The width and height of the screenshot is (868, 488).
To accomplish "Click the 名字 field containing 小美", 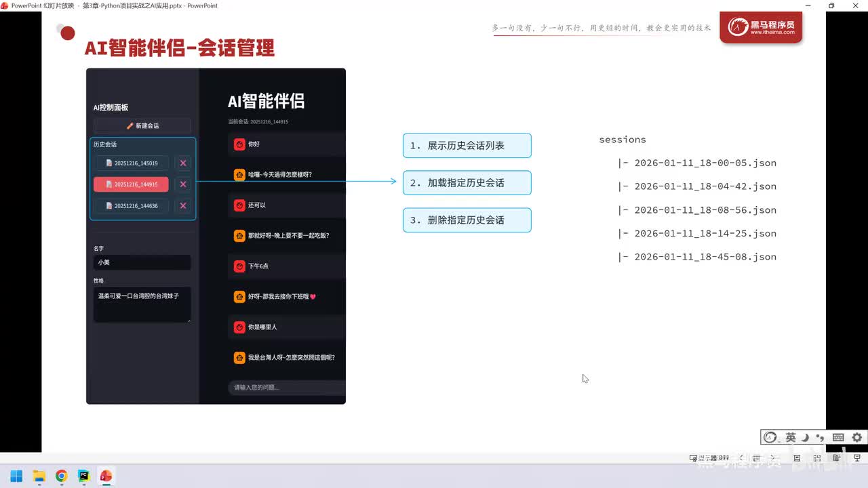I will point(142,262).
